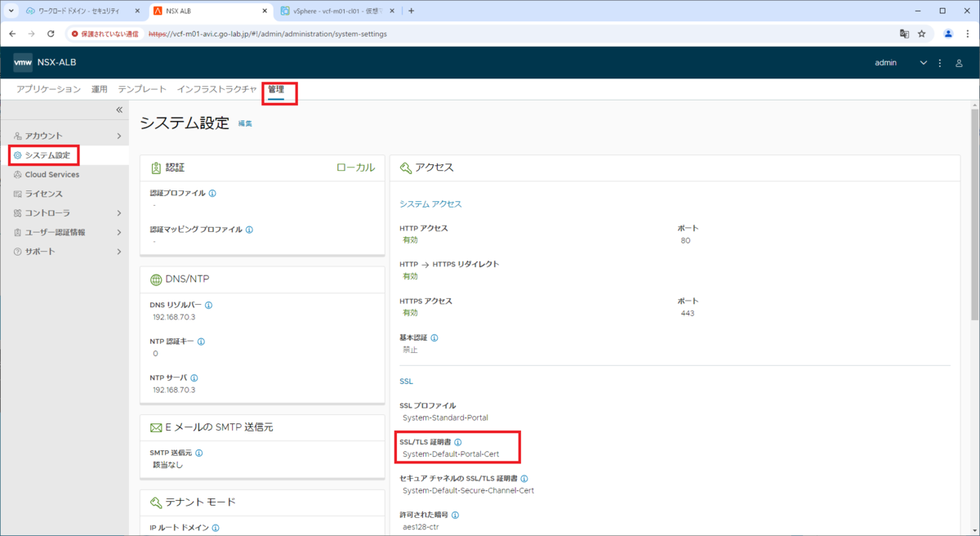Click info icon next to 認証マッピング プロファイル
980x536 pixels.
[249, 230]
